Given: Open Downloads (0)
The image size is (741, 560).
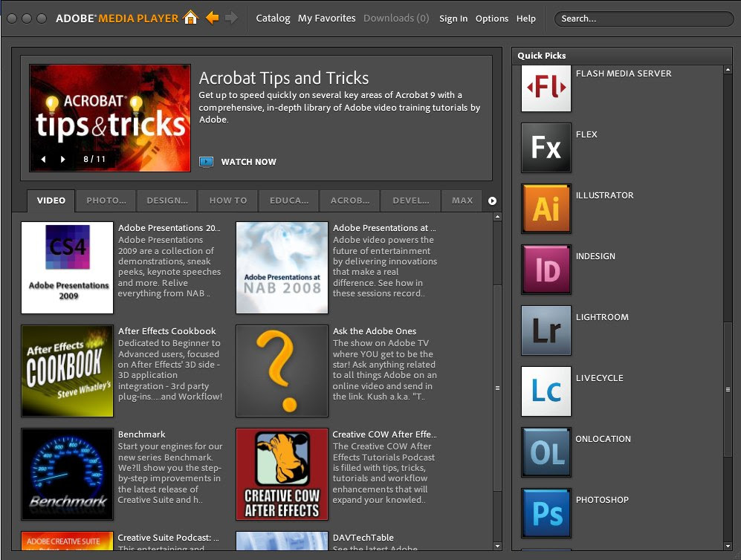Looking at the screenshot, I should (396, 19).
